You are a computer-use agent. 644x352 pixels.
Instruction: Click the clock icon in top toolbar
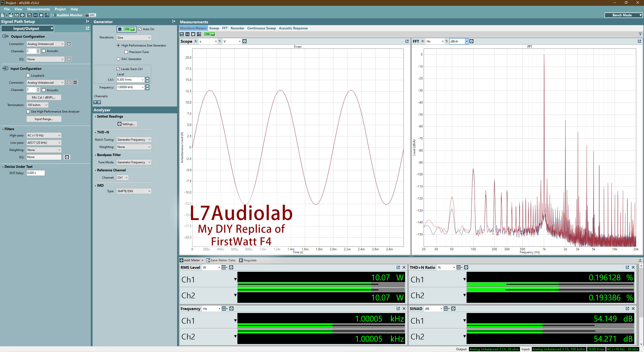pyautogui.click(x=41, y=15)
